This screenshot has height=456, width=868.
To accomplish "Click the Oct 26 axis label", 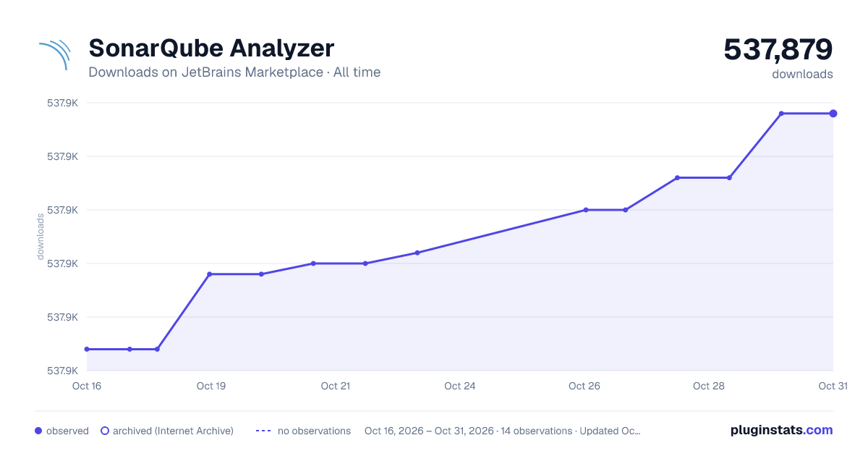I will (x=584, y=386).
